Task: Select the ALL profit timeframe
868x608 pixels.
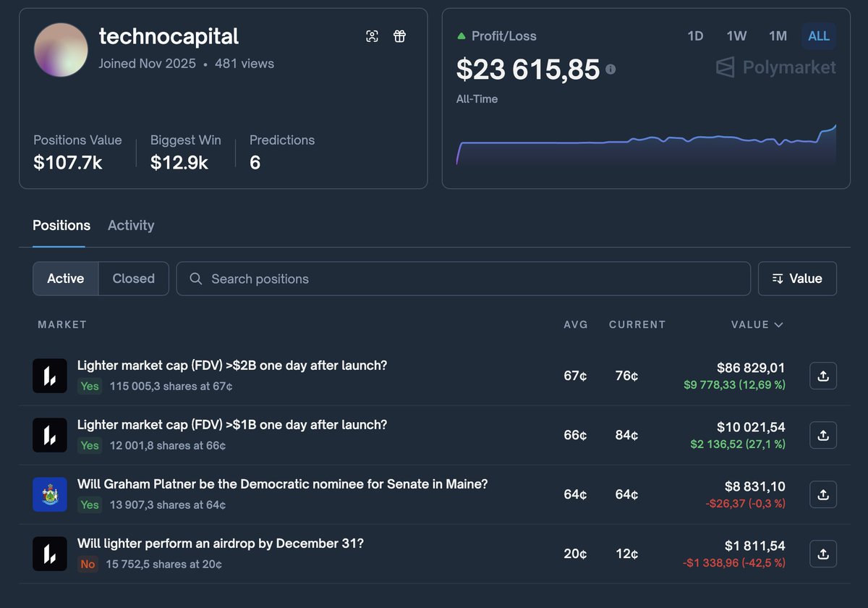Action: (x=819, y=36)
